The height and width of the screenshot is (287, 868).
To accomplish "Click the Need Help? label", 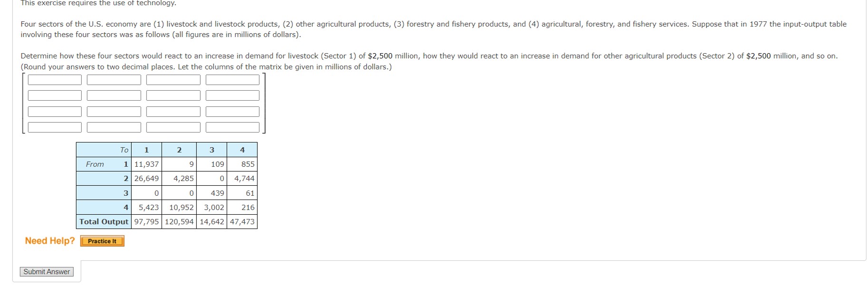I will pos(49,240).
